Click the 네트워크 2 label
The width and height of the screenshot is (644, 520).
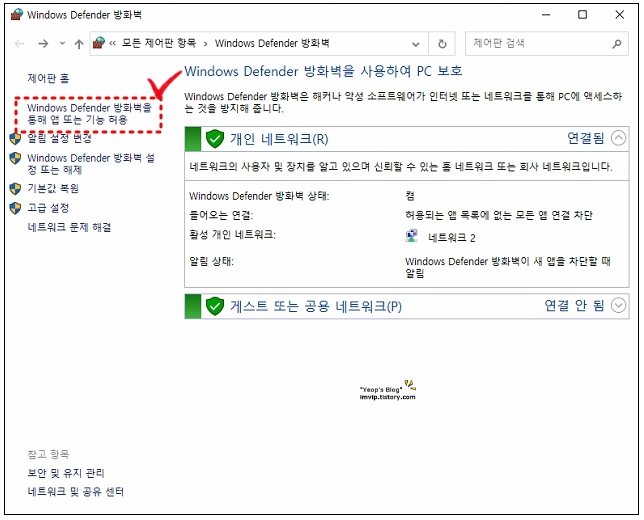pyautogui.click(x=452, y=238)
